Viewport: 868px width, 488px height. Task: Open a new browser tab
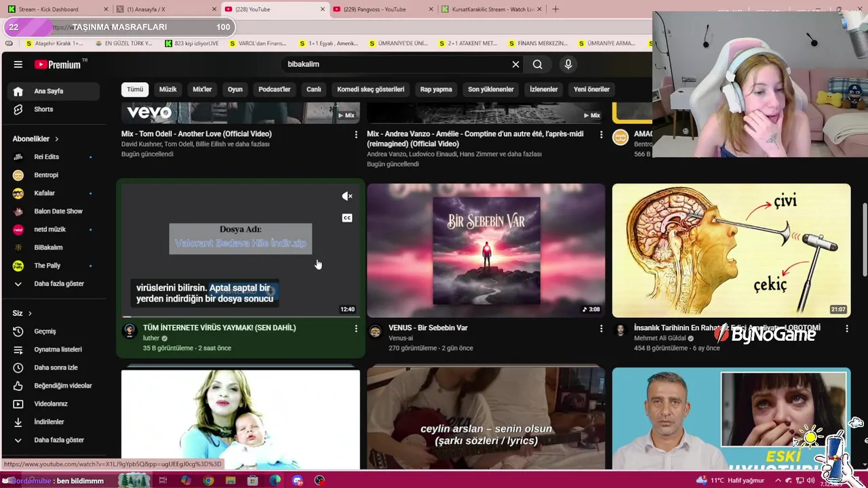pos(555,9)
